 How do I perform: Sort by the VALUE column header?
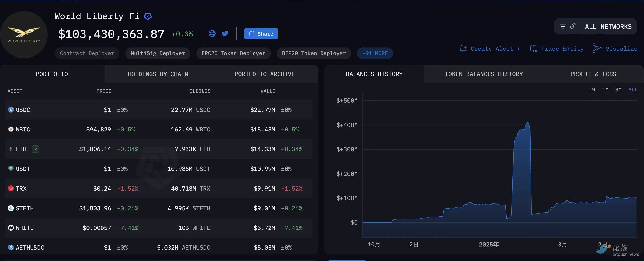point(268,91)
